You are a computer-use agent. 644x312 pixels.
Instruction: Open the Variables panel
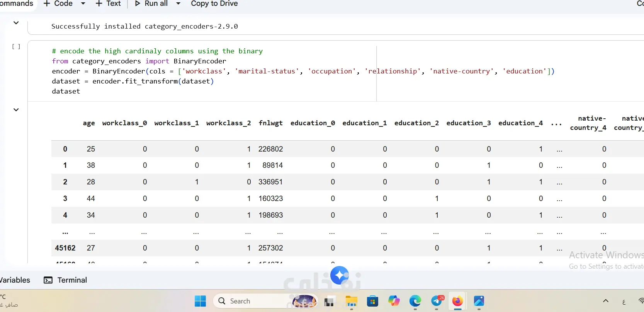[15, 280]
